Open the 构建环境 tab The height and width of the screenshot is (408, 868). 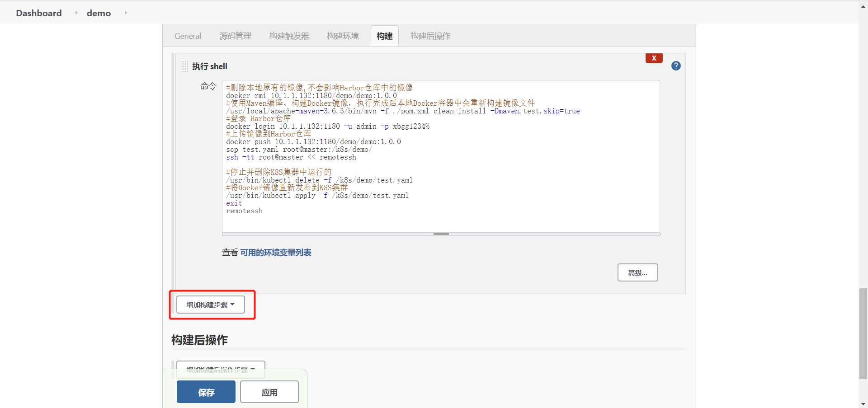[342, 36]
